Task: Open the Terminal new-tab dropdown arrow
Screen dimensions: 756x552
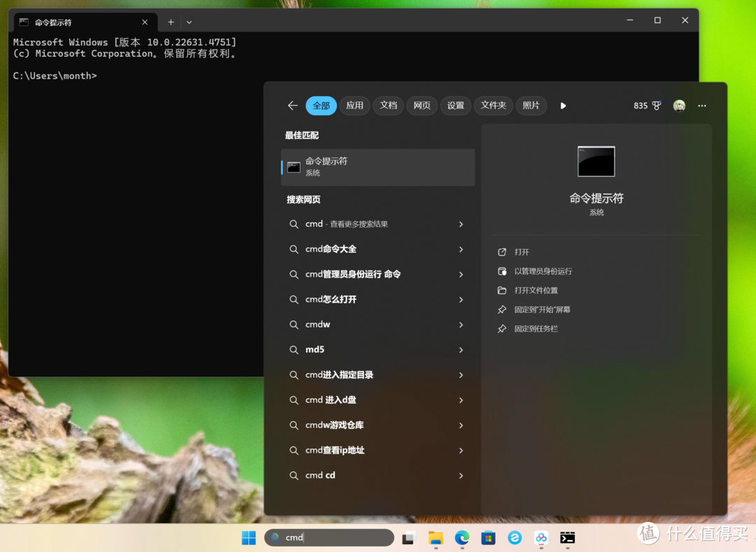Action: coord(189,22)
